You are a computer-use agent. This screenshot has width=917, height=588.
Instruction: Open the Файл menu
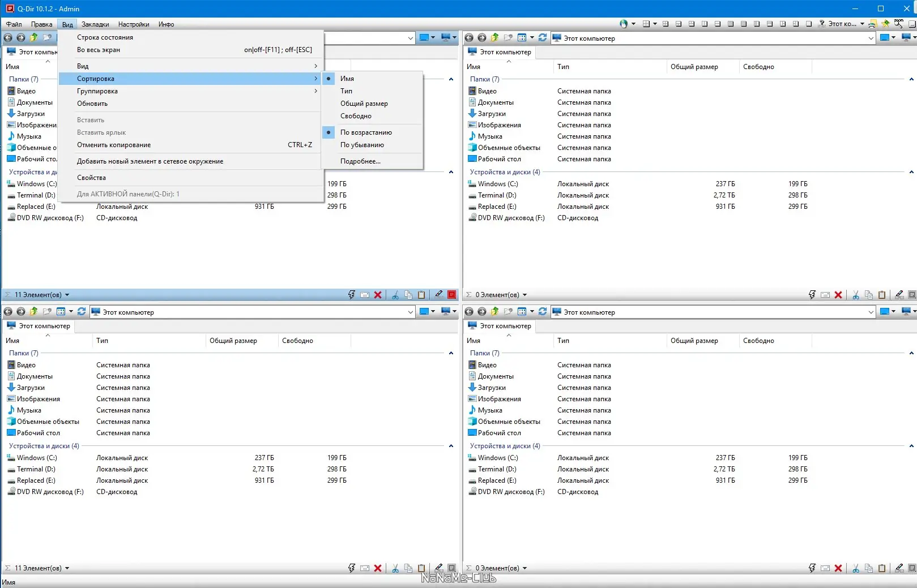[14, 24]
